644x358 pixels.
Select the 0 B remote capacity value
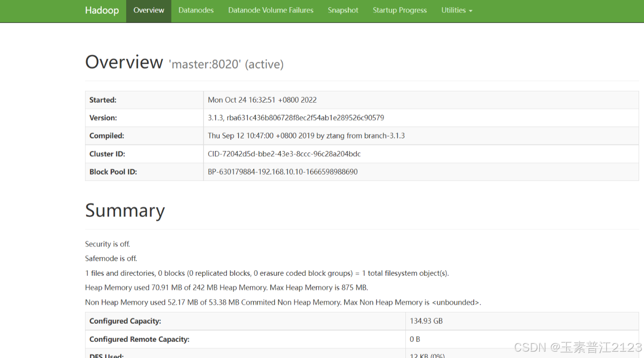click(x=415, y=339)
